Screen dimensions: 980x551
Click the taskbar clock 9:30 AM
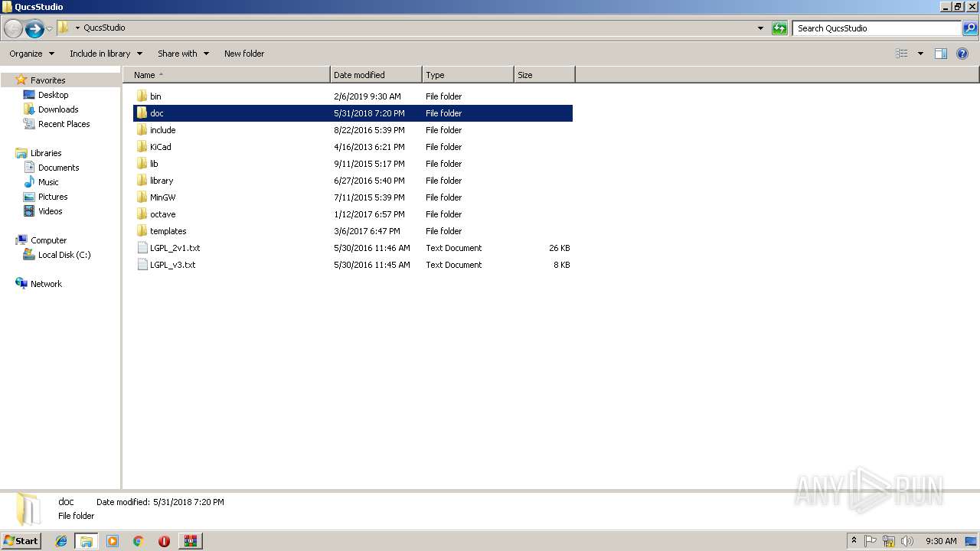point(941,541)
